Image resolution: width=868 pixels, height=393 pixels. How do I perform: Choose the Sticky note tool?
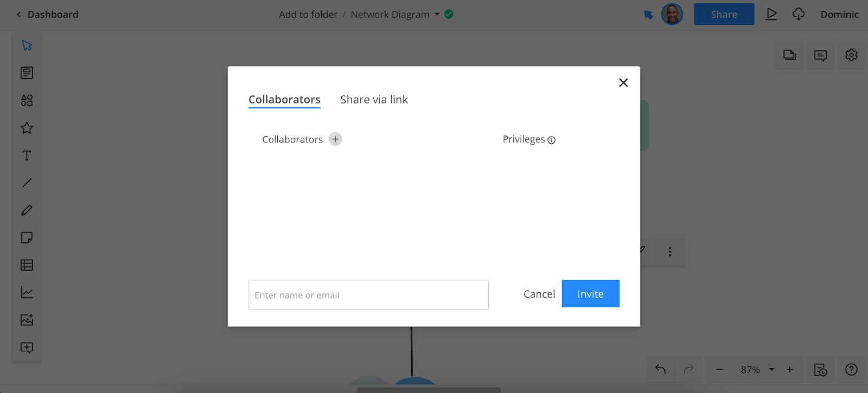pyautogui.click(x=27, y=237)
